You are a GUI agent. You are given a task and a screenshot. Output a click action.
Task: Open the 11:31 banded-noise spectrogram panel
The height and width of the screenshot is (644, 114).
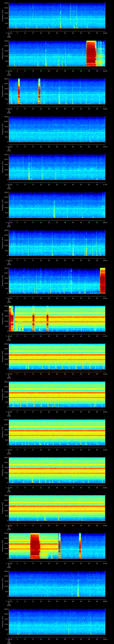57,356
